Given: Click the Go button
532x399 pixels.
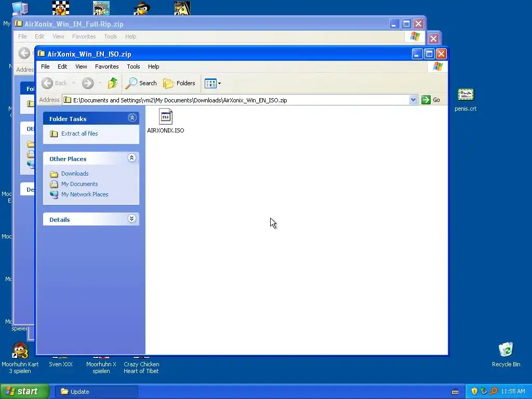Looking at the screenshot, I should coord(431,100).
